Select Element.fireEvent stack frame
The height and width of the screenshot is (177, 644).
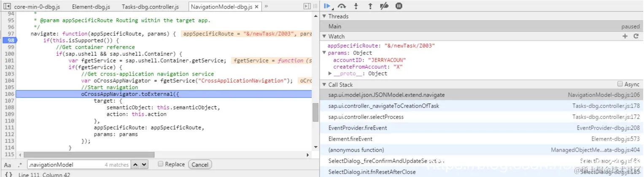pos(481,139)
